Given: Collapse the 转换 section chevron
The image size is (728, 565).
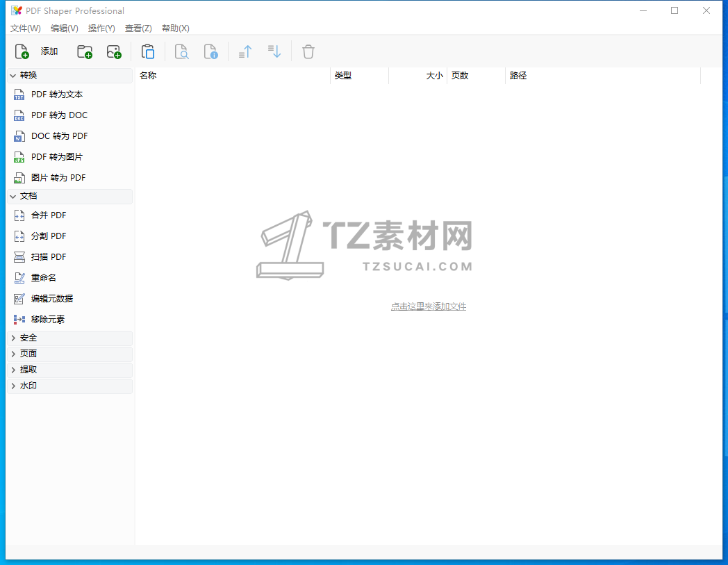Looking at the screenshot, I should click(13, 75).
